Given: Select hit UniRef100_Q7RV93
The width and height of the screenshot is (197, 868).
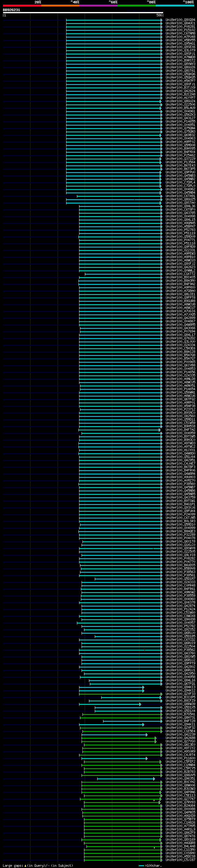Looking at the screenshot, I should click(x=180, y=802).
